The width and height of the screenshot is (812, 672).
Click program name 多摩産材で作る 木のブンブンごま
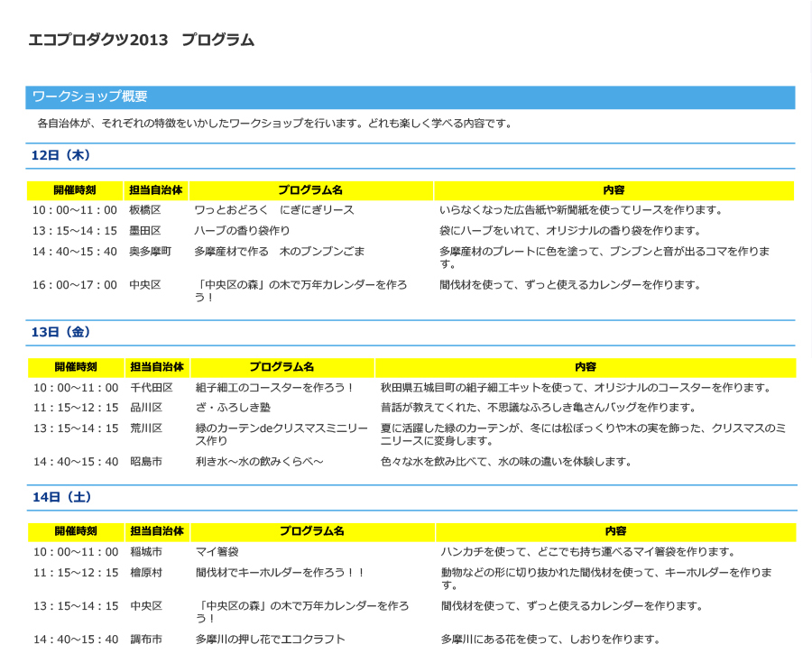(x=280, y=252)
